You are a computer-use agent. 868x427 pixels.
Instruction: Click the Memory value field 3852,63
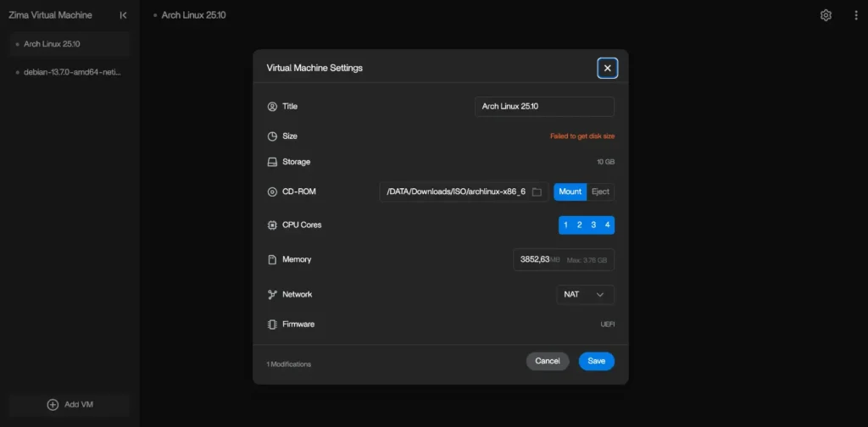[564, 259]
